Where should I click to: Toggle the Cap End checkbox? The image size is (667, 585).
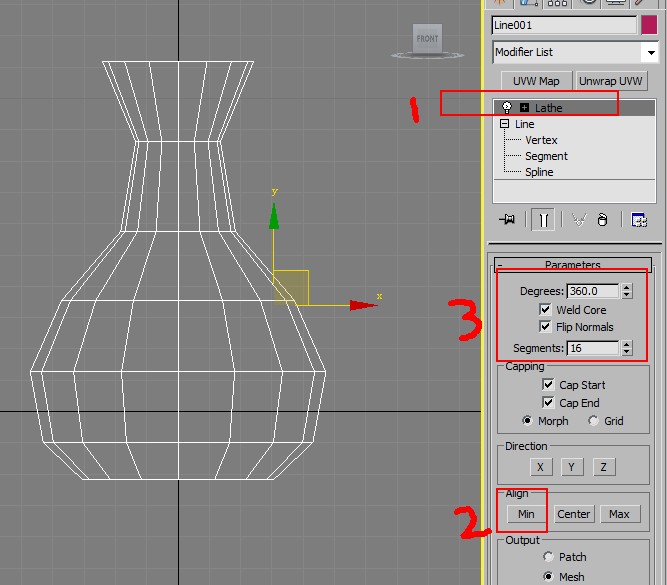point(548,402)
